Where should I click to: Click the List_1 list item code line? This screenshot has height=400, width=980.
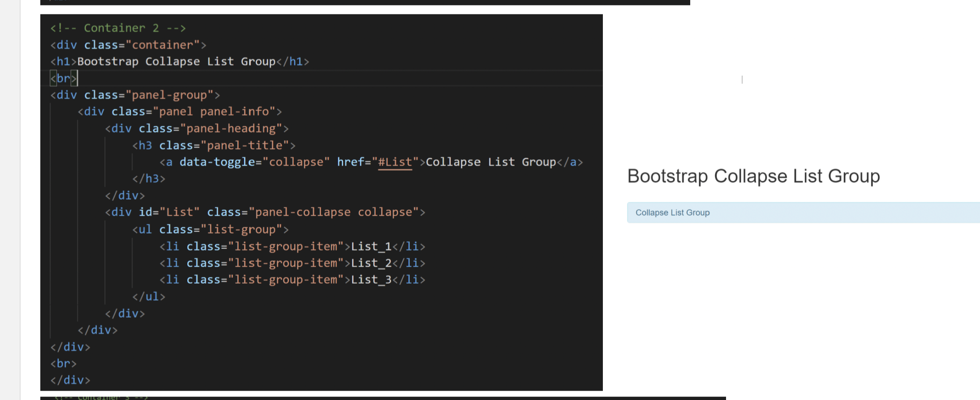[292, 247]
